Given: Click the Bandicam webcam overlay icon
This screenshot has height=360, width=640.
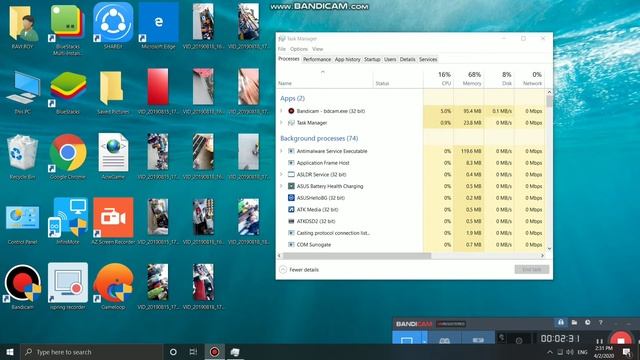Looking at the screenshot, I should (x=502, y=339).
